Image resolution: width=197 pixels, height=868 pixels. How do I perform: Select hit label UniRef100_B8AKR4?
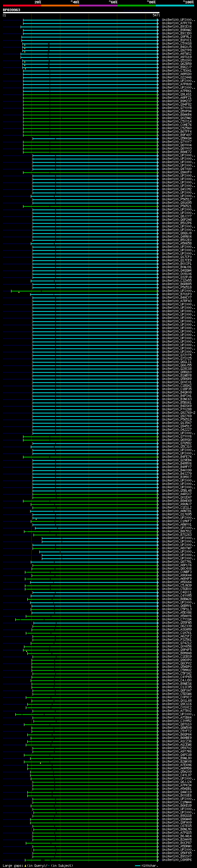click(x=177, y=115)
